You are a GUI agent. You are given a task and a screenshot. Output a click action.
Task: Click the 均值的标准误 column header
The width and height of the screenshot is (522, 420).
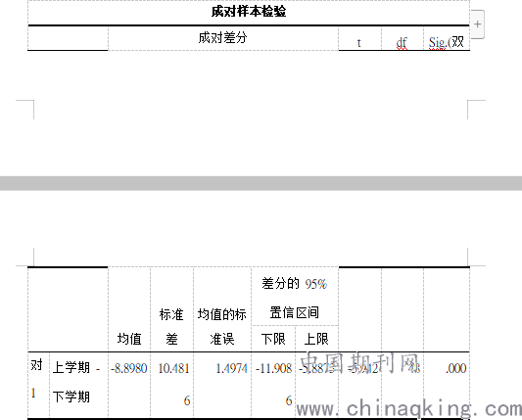click(x=222, y=326)
